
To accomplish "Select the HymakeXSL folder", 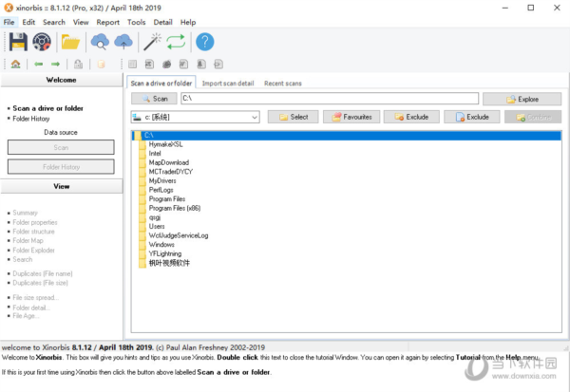I will point(165,144).
